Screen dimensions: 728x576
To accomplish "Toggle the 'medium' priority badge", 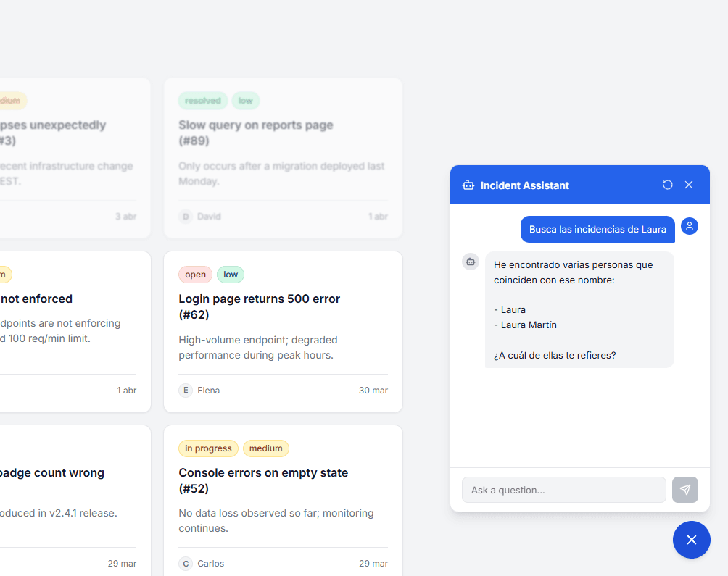I will pyautogui.click(x=265, y=448).
